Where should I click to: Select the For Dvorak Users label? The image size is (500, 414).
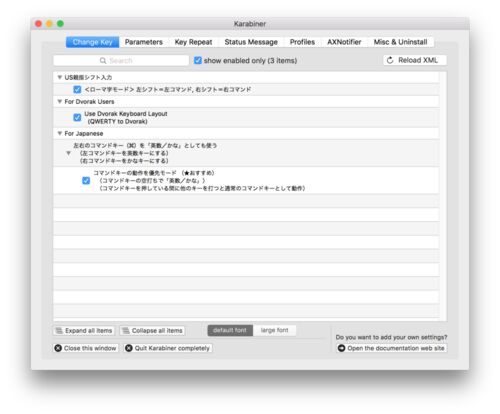pyautogui.click(x=89, y=101)
